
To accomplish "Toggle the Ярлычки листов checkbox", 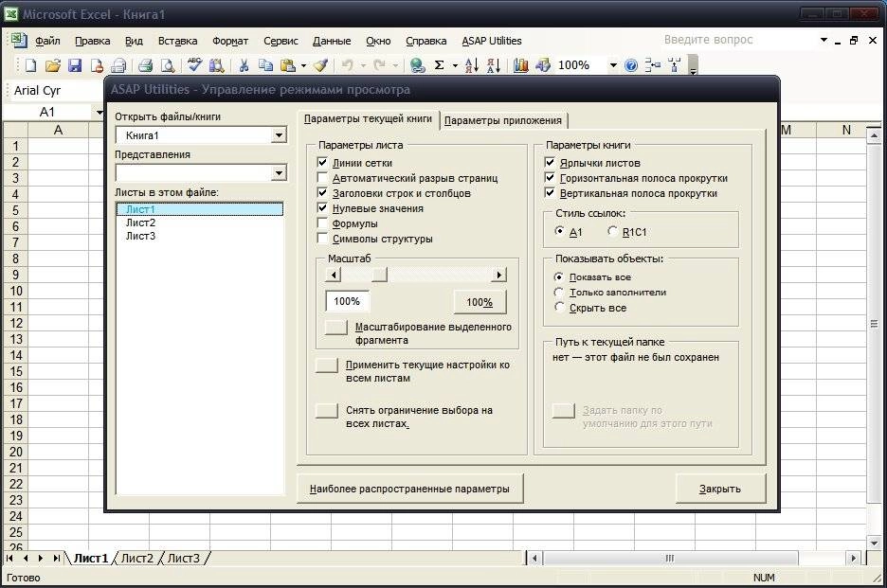I will [550, 162].
